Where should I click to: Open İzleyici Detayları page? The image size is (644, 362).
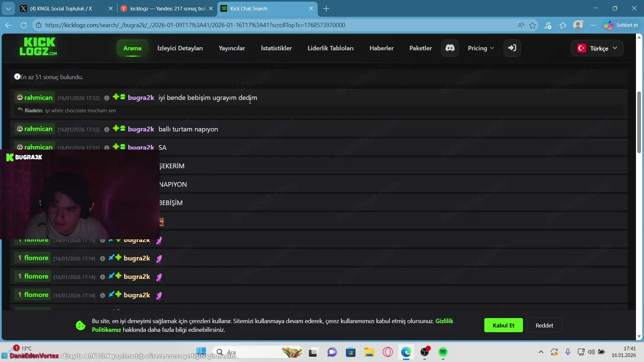coord(180,48)
